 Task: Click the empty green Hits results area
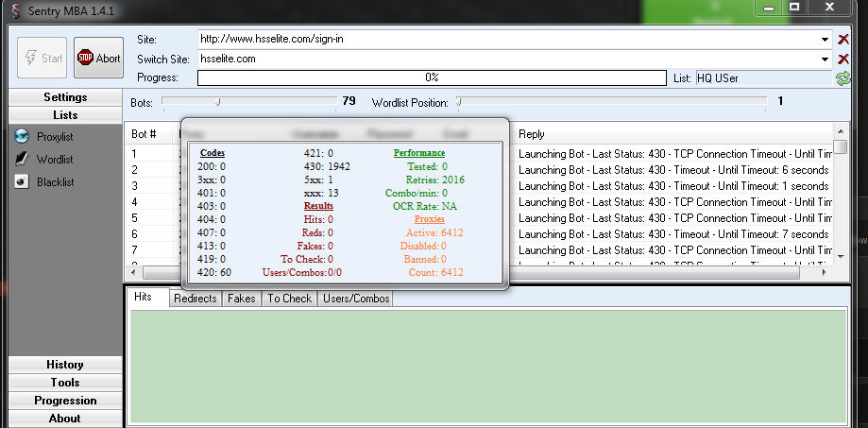pos(488,367)
